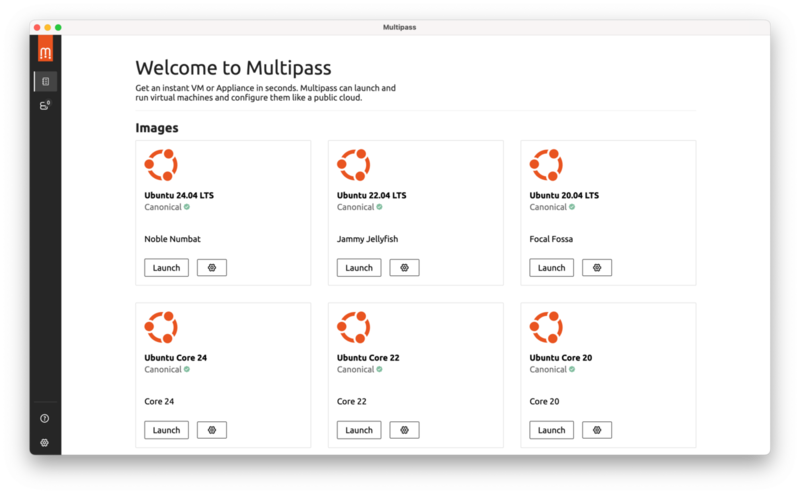
Task: Click Canonical publisher on Ubuntu Core 22 card
Action: coord(356,369)
